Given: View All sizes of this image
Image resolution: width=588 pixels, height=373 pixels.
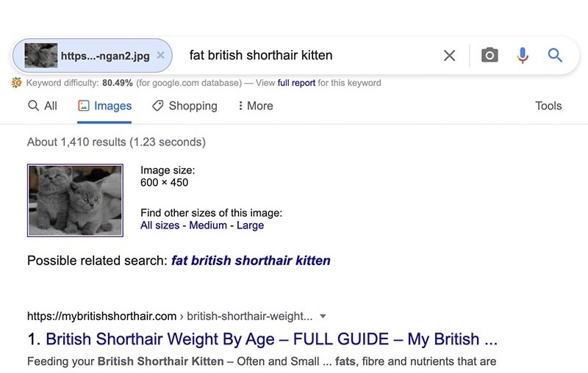Looking at the screenshot, I should click(159, 225).
